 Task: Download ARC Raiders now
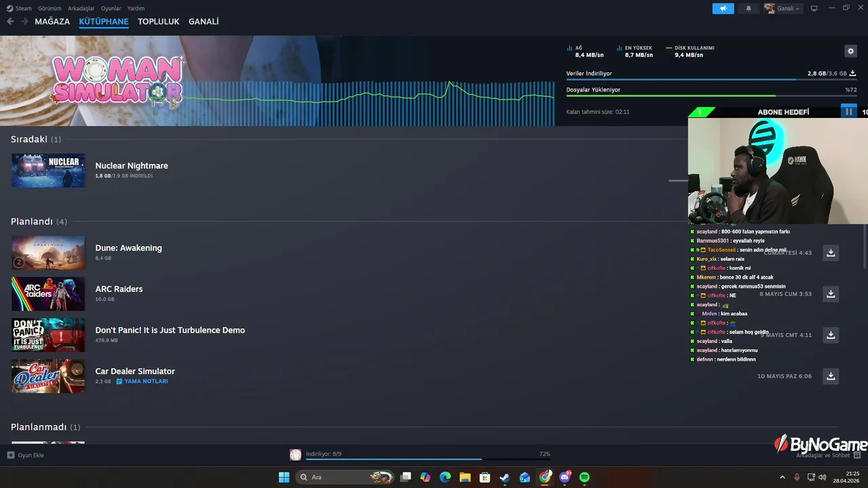pos(831,294)
